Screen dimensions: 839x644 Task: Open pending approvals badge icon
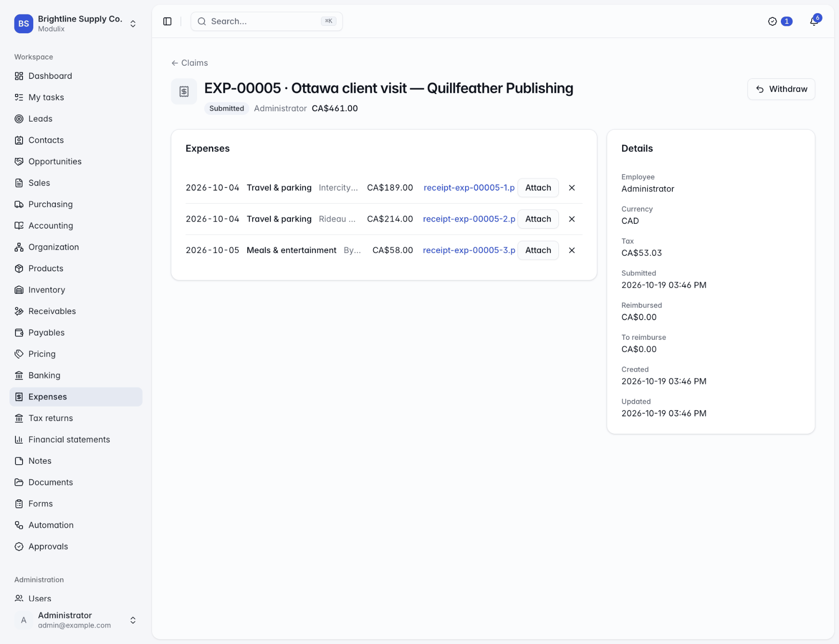772,22
